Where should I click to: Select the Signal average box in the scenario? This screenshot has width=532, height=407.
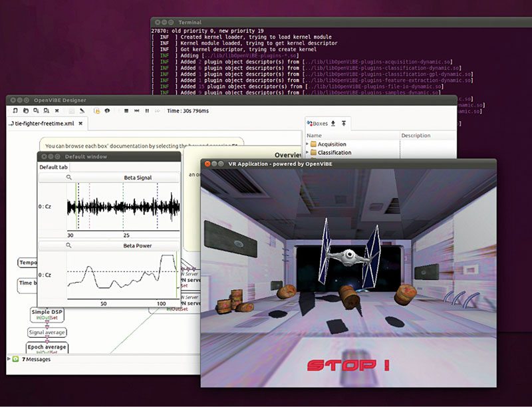click(x=47, y=332)
